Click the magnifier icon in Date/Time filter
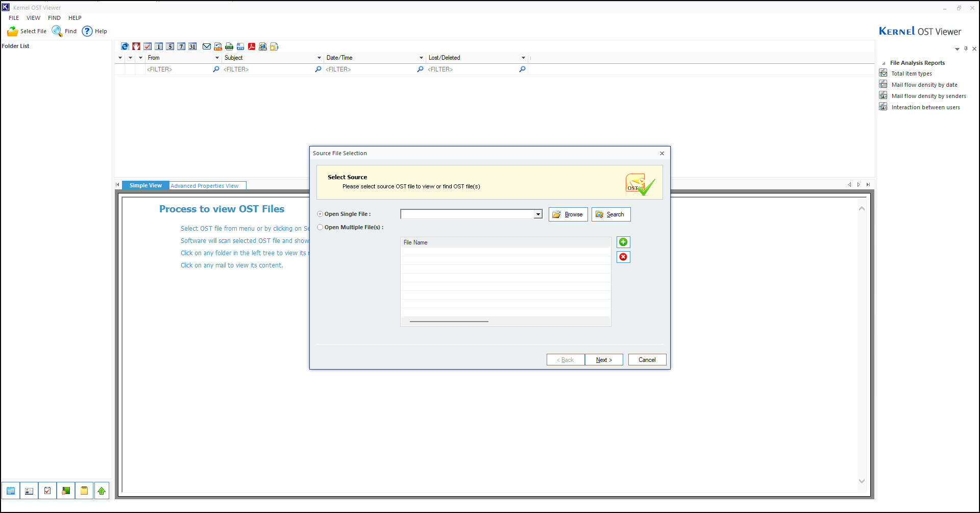Viewport: 980px width, 513px height. (420, 69)
